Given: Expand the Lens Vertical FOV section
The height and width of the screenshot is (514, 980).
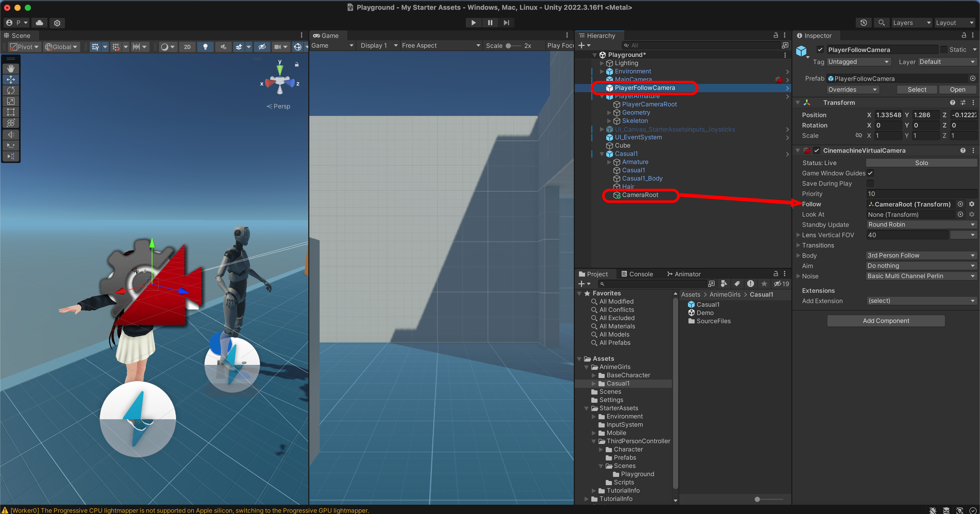Looking at the screenshot, I should 799,235.
